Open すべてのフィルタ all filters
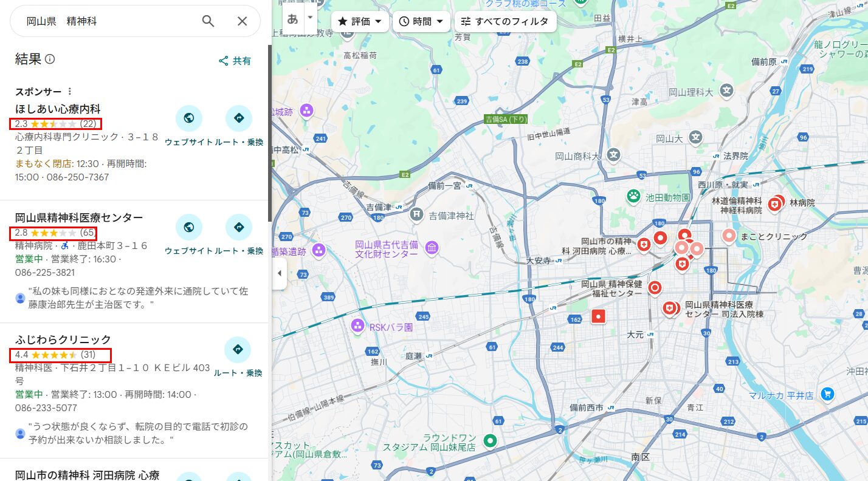Viewport: 868px width, 481px height. [x=505, y=21]
